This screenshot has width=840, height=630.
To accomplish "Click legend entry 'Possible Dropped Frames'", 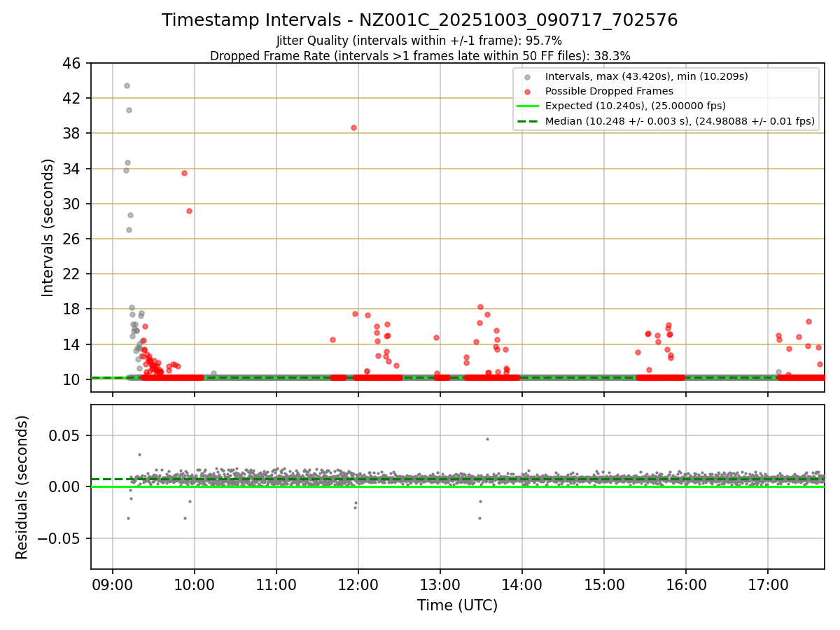I will 609,91.
